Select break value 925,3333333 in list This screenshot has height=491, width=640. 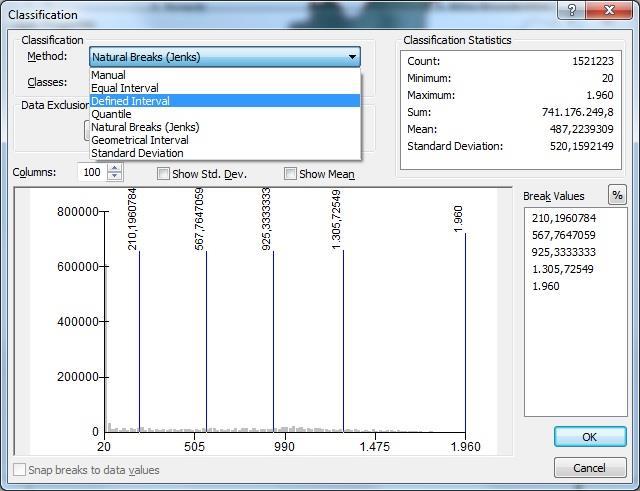(x=564, y=252)
